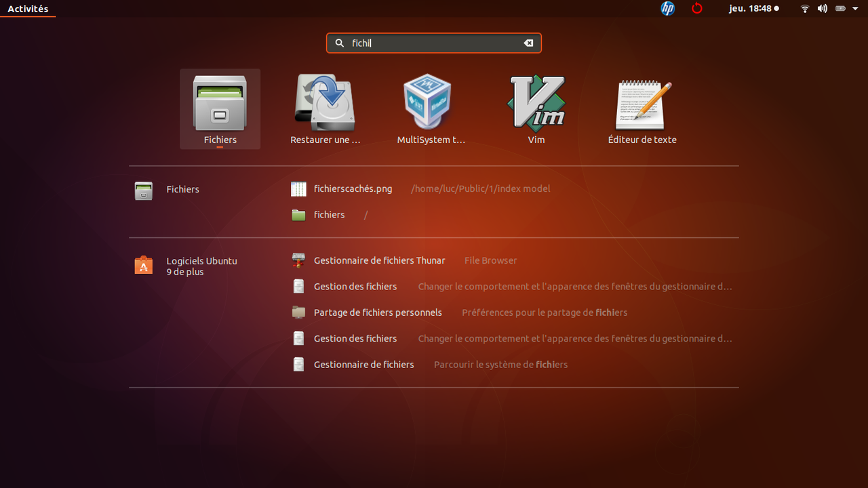This screenshot has height=488, width=868.
Task: Click the red circular tray indicator icon
Action: 697,8
